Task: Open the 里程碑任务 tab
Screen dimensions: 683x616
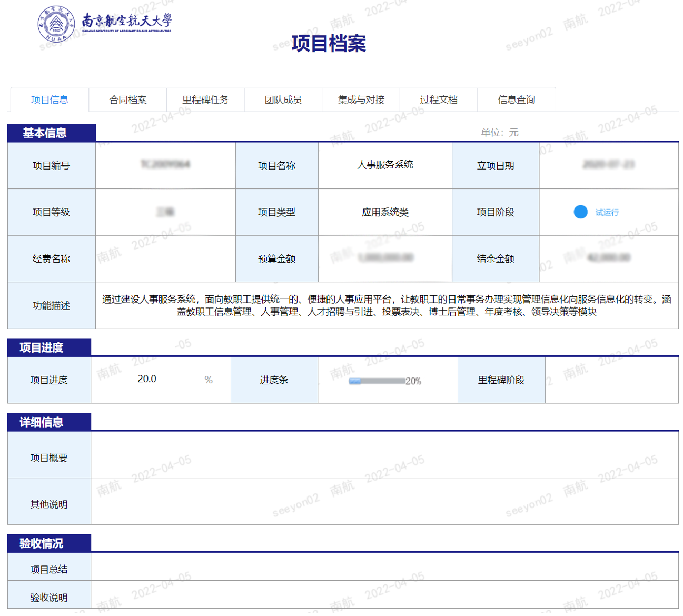Action: tap(205, 100)
